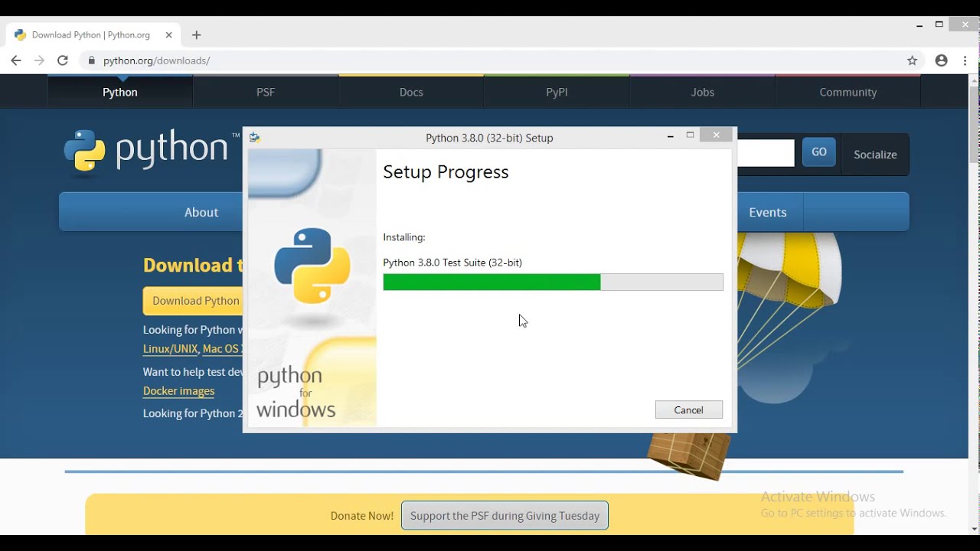Click the address bar URL python.org/downloads/
Viewport: 980px width, 551px height.
(x=157, y=60)
